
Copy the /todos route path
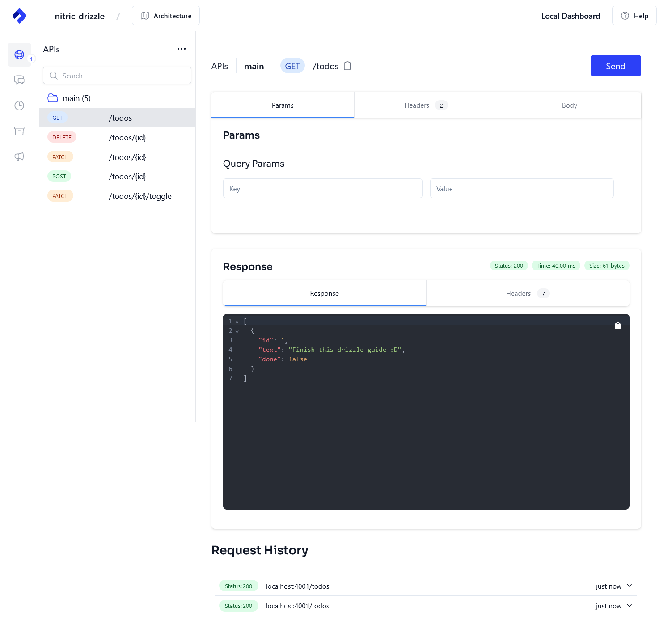pyautogui.click(x=347, y=66)
